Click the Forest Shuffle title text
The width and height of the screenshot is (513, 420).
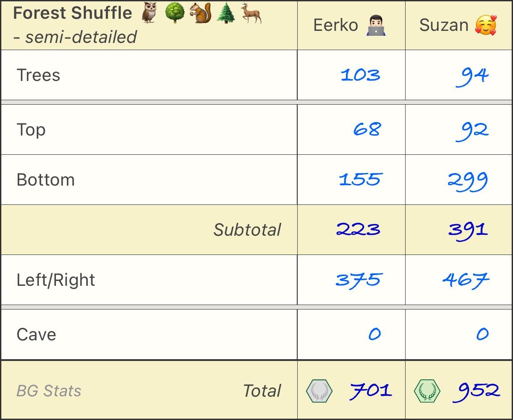click(73, 13)
